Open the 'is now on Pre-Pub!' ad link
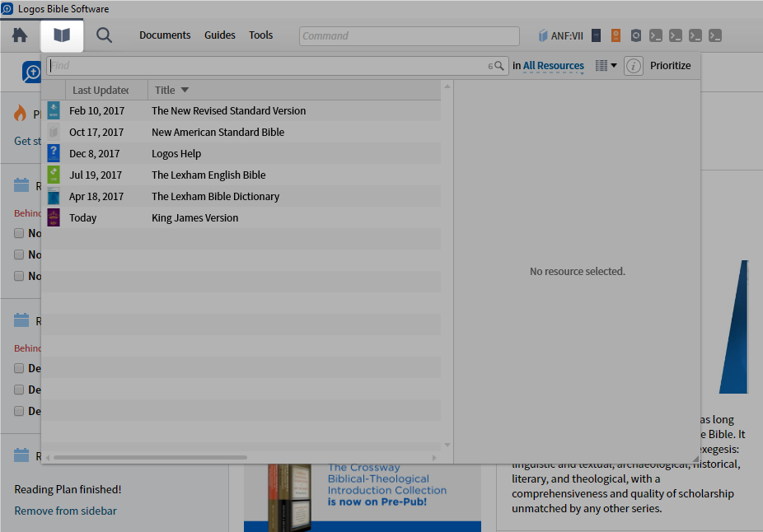Image resolution: width=763 pixels, height=532 pixels. point(377,502)
